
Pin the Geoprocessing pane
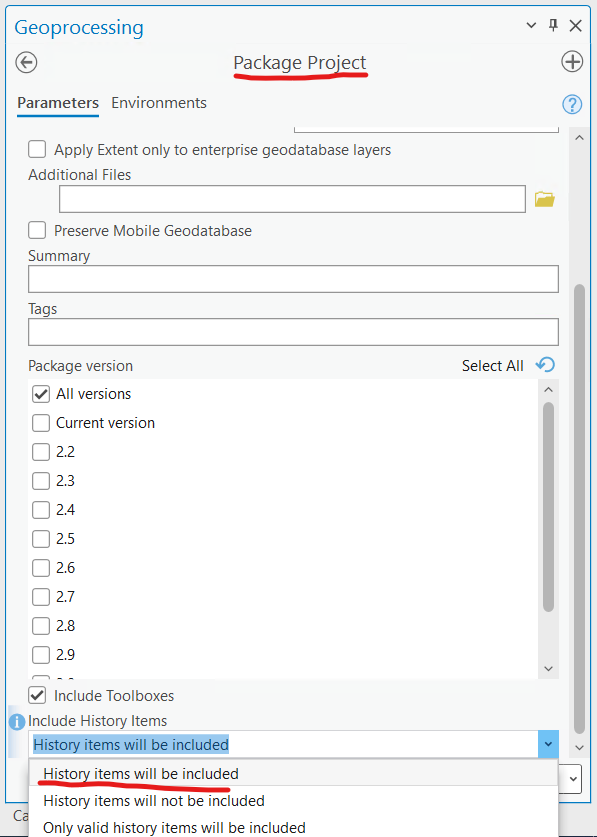552,25
